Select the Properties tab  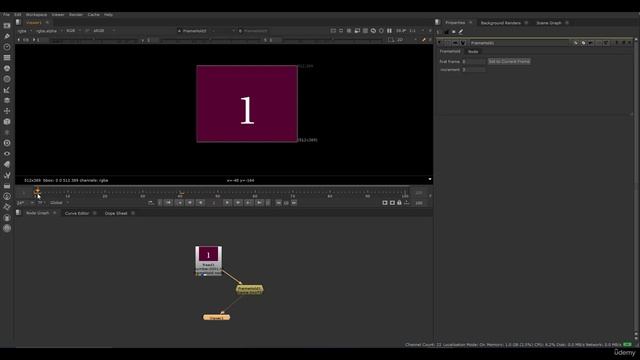click(455, 23)
